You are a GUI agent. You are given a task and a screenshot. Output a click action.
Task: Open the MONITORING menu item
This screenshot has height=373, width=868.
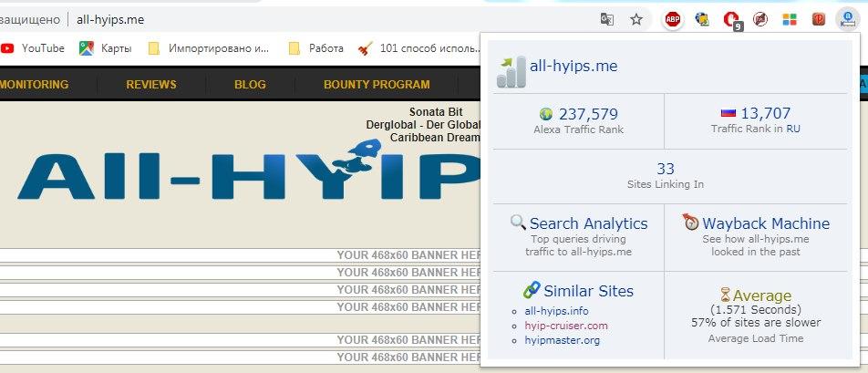coord(34,85)
